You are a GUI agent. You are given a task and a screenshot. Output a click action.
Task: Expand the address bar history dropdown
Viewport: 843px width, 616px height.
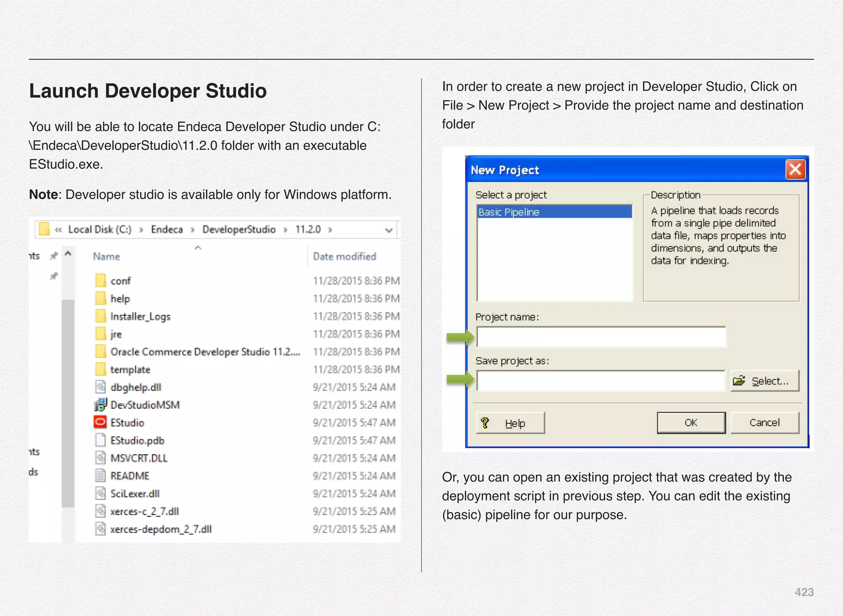389,230
